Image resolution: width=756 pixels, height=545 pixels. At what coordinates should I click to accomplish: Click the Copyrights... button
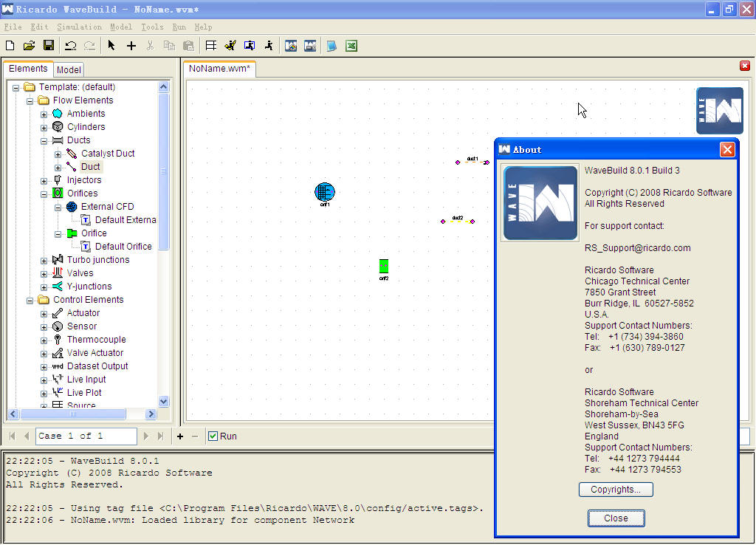[616, 490]
